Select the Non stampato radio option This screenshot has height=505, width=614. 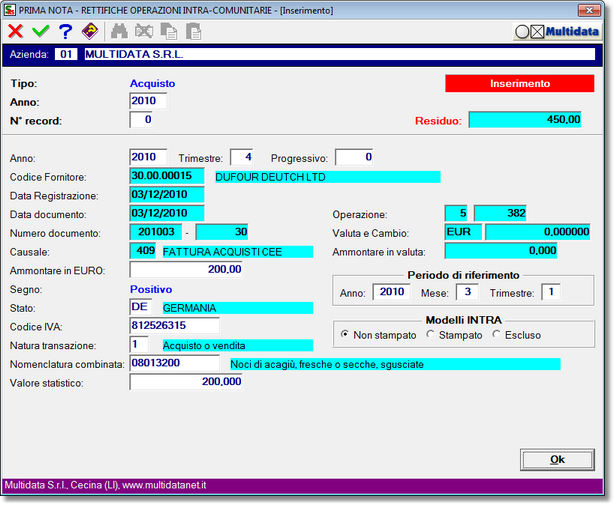click(346, 334)
